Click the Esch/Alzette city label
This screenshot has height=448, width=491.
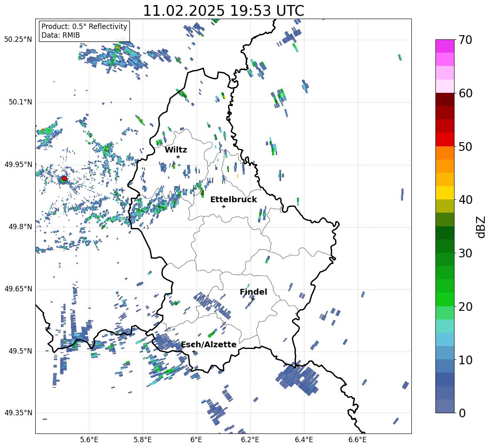click(x=209, y=344)
